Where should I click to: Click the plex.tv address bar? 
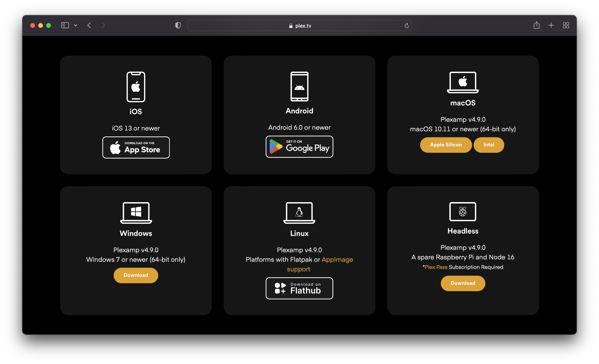click(299, 25)
